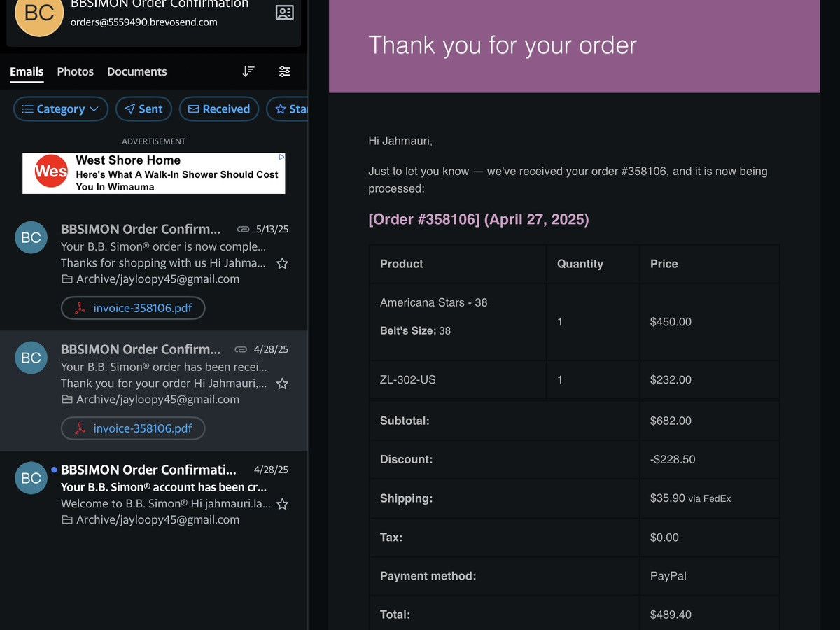
Task: Click the folder icon on the 5/13/25 email
Action: pos(67,279)
